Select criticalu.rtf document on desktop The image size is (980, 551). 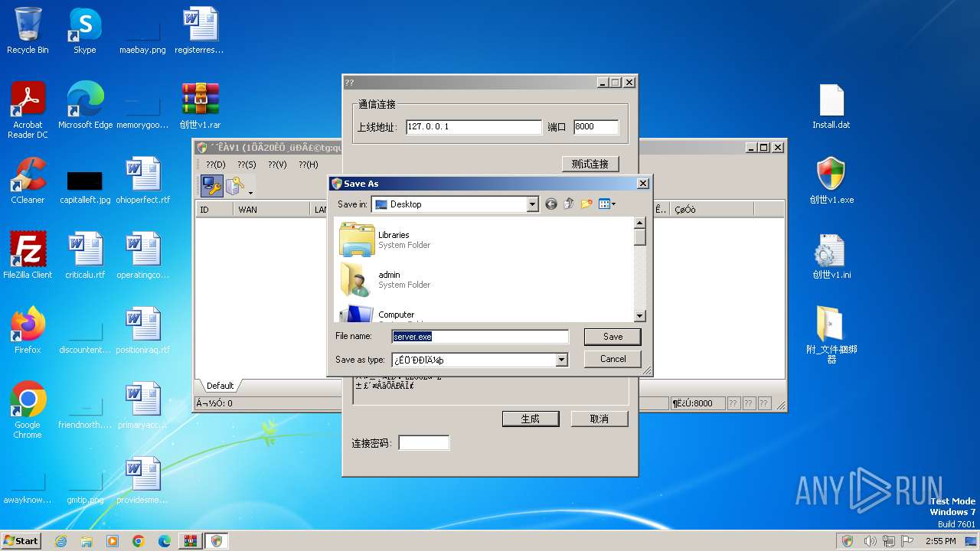[x=85, y=256]
